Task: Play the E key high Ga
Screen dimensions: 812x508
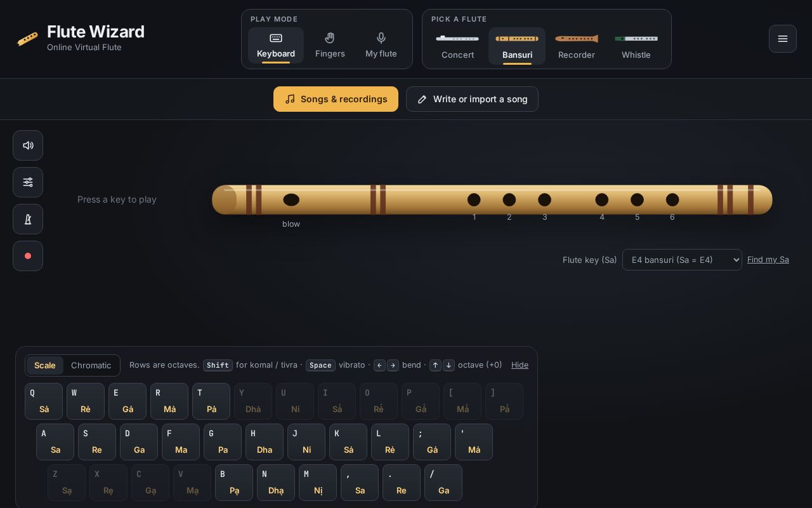Action: (128, 401)
